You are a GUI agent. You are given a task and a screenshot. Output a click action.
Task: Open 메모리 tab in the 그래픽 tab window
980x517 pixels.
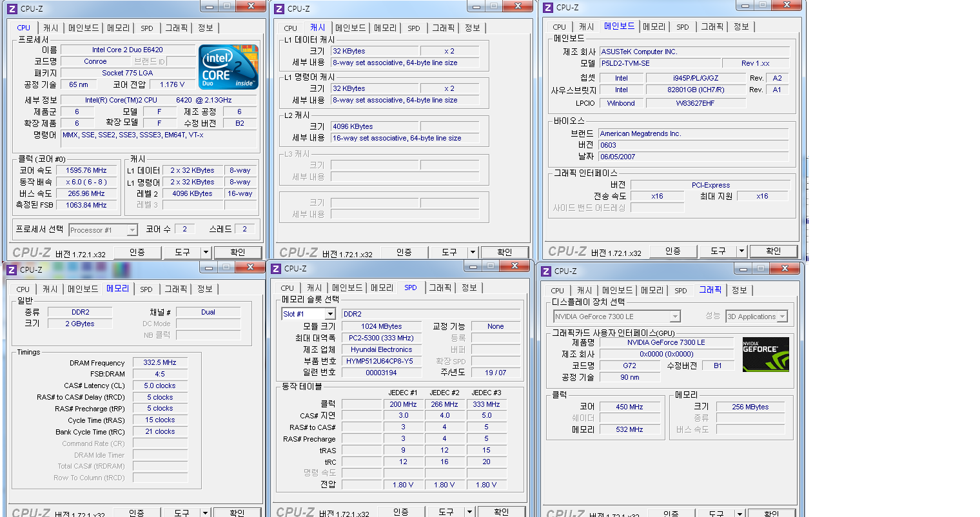tap(652, 291)
